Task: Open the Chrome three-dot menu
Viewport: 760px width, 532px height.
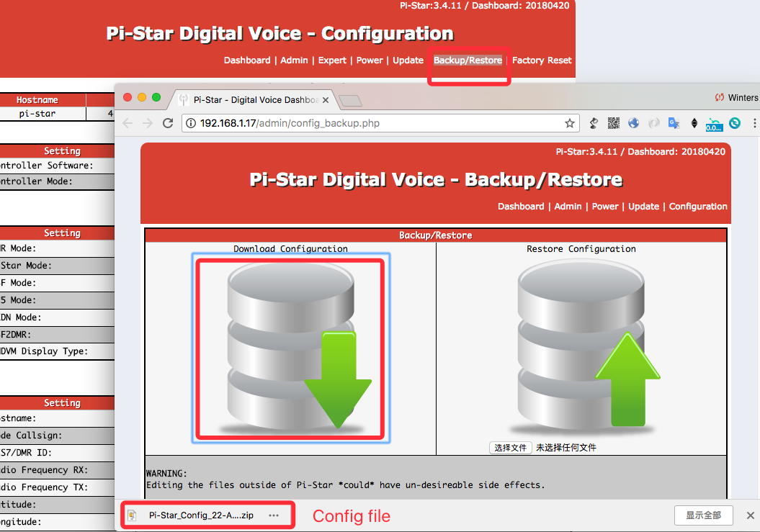Action: coord(754,123)
